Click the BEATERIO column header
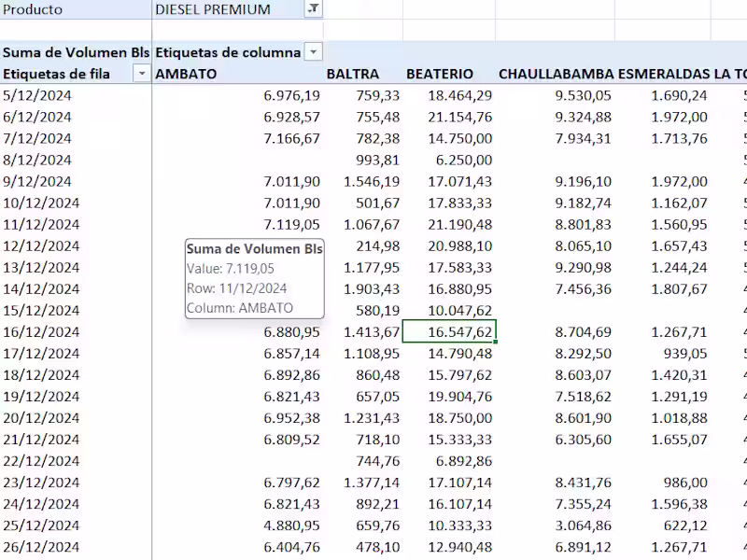The image size is (747, 560). coord(440,74)
